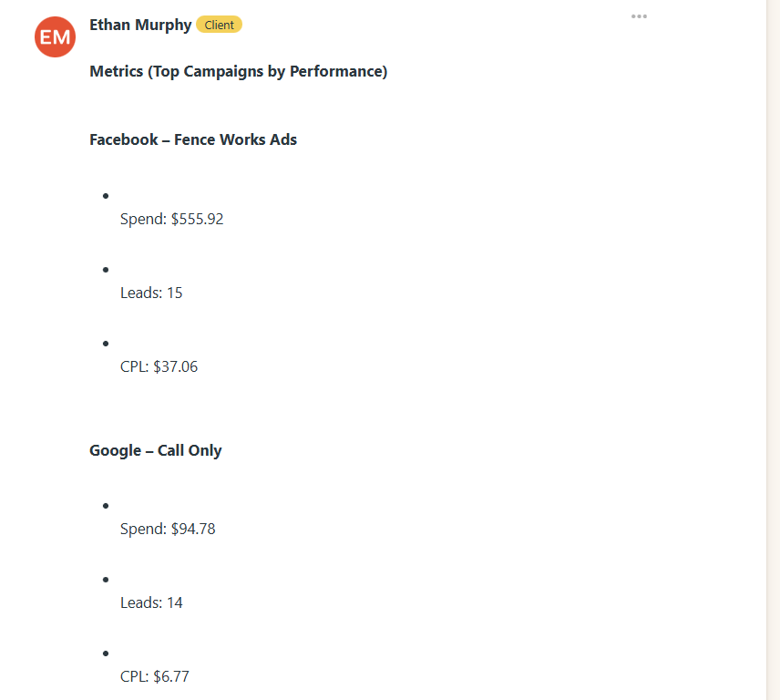
Task: Click the bullet above Leads: 15
Action: click(107, 269)
